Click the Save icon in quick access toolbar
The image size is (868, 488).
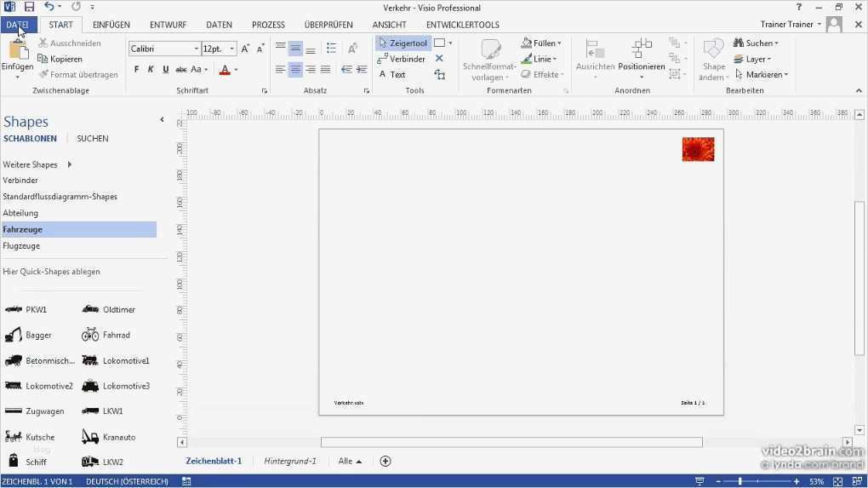[x=29, y=7]
